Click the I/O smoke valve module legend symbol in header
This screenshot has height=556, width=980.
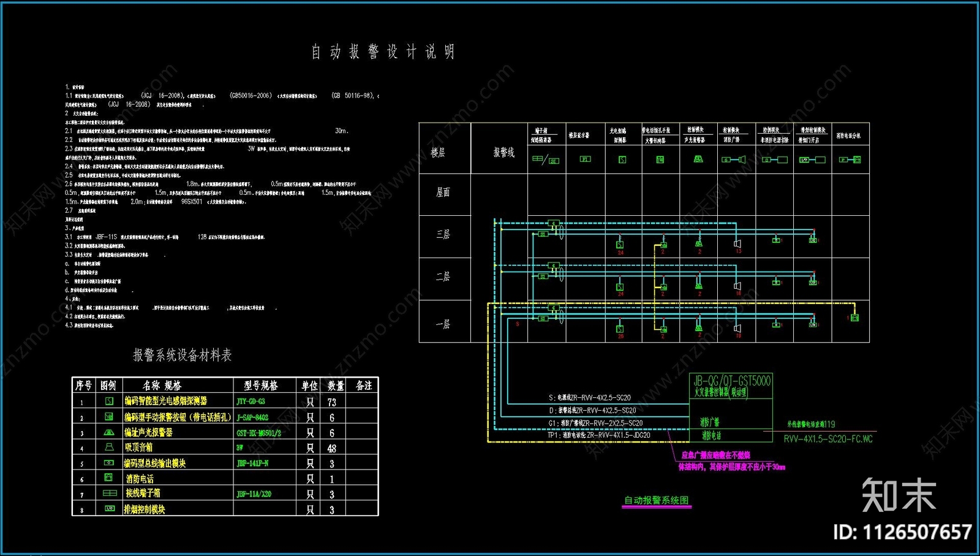812,159
